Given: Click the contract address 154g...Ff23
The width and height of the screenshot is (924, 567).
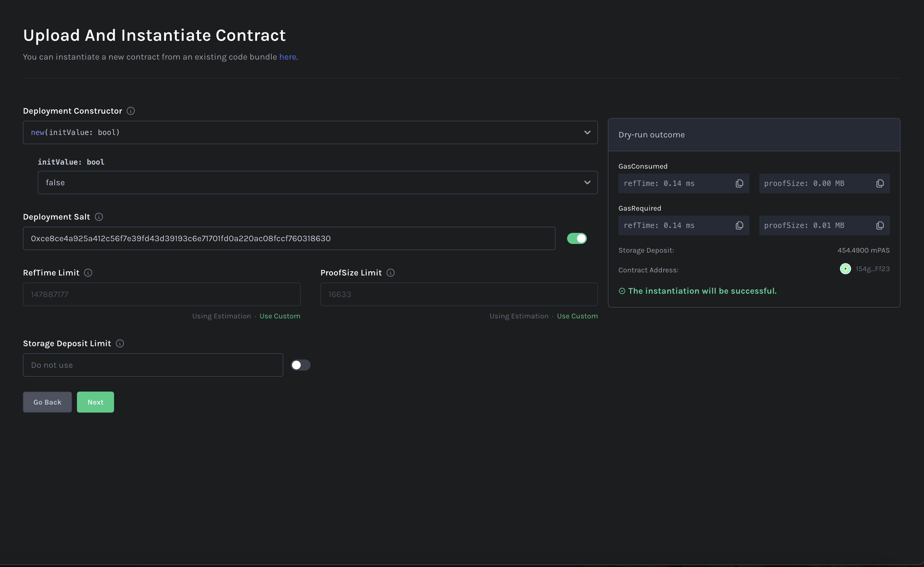Looking at the screenshot, I should pyautogui.click(x=873, y=269).
